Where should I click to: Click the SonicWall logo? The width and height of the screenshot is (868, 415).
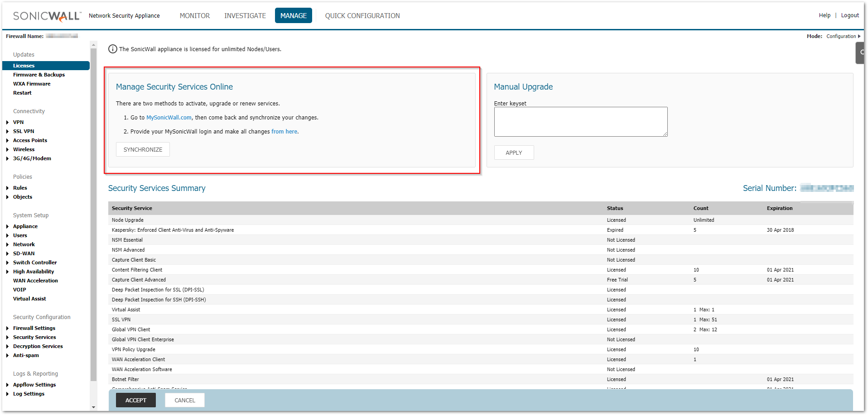47,16
